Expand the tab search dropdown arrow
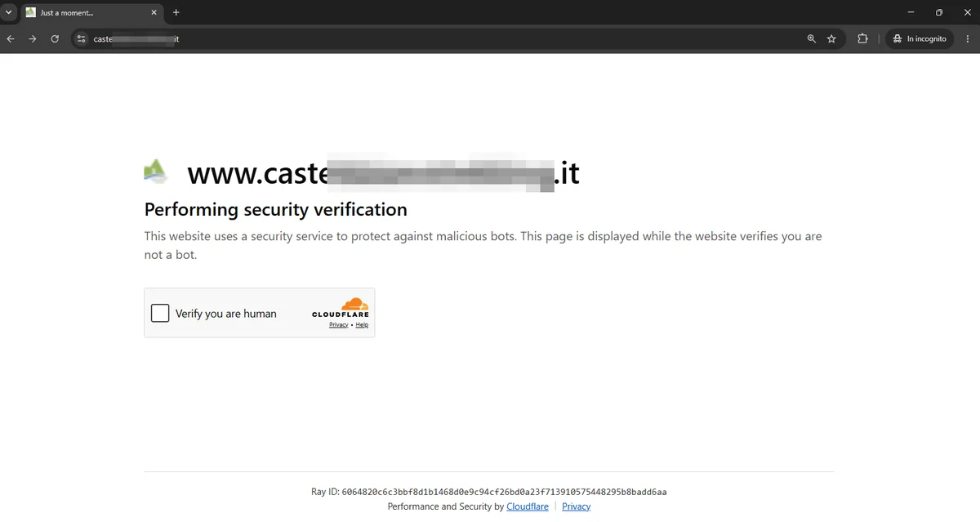This screenshot has height=522, width=980. pyautogui.click(x=9, y=12)
